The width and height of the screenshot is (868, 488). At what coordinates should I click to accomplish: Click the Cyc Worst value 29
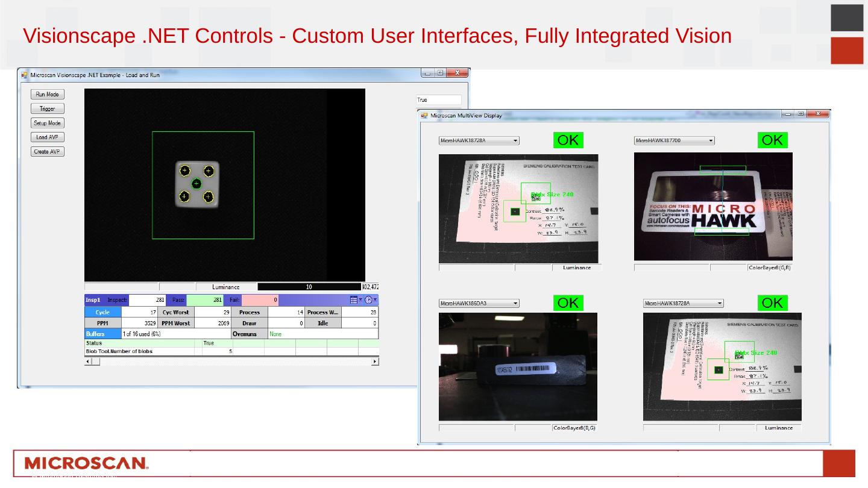(x=213, y=312)
